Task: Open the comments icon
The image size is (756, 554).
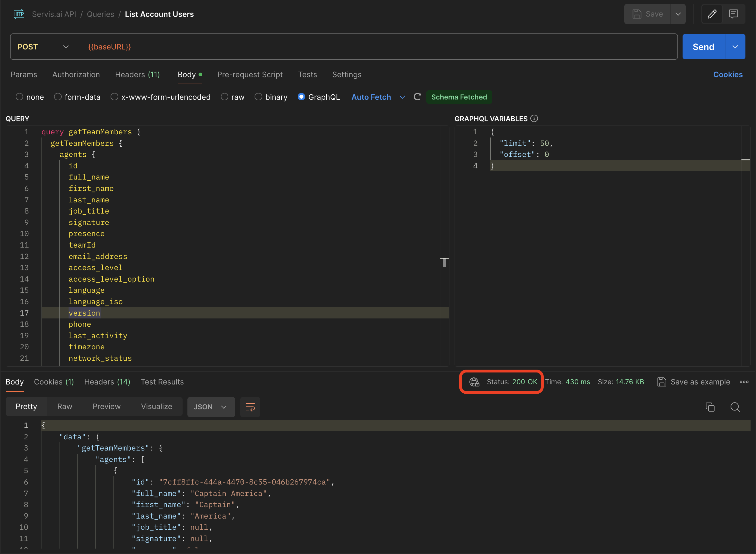Action: [733, 14]
